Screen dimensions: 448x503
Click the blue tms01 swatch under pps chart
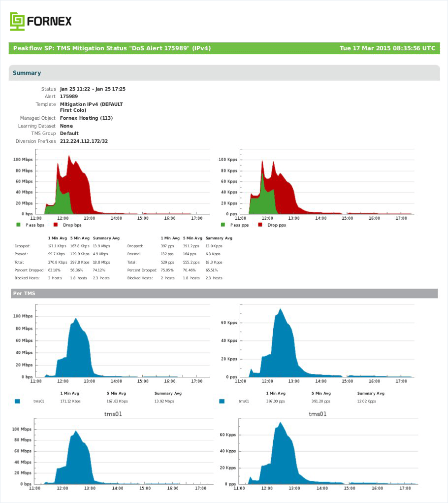[222, 401]
